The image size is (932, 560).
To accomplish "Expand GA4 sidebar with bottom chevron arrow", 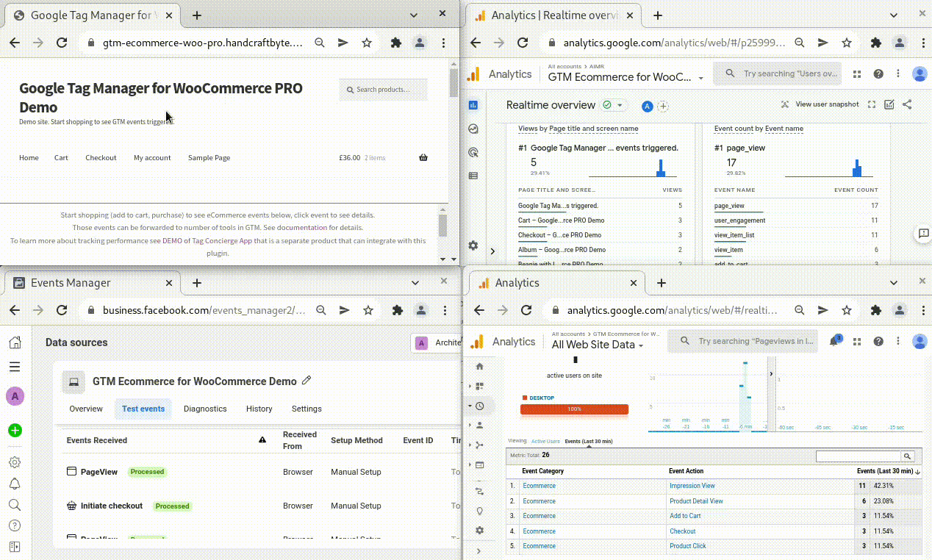I will click(492, 251).
